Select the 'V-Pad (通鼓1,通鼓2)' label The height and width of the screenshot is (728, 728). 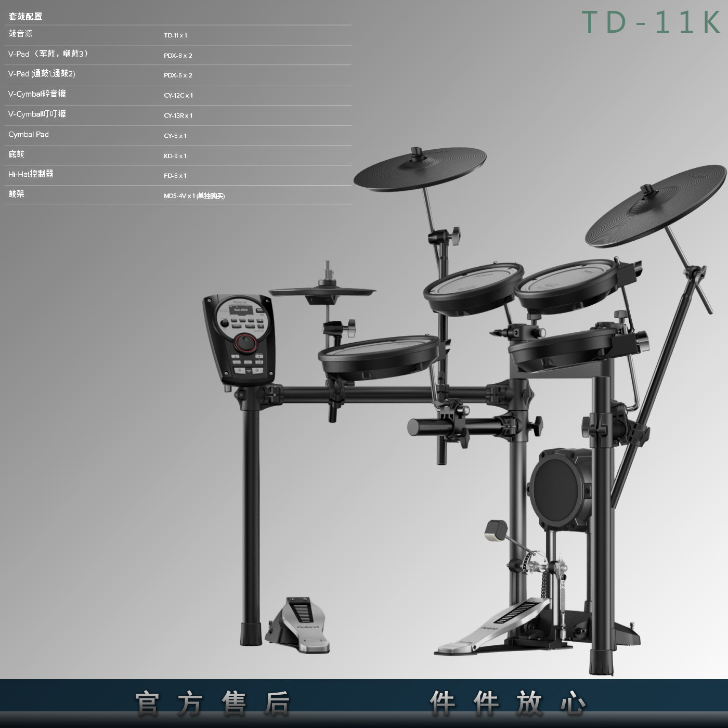click(42, 74)
